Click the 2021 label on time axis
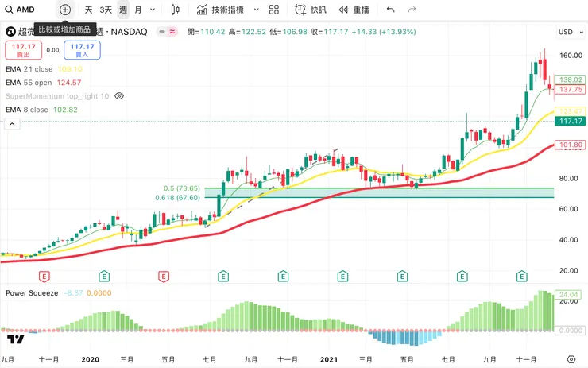 point(329,359)
